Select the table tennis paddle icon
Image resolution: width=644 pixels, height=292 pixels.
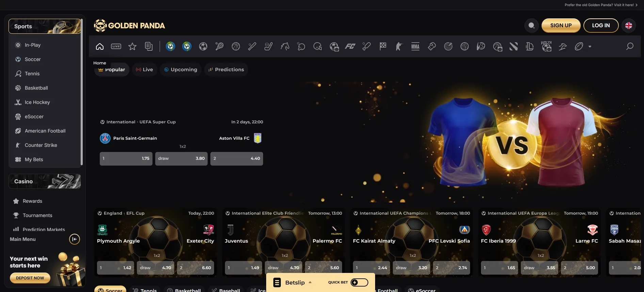[301, 46]
